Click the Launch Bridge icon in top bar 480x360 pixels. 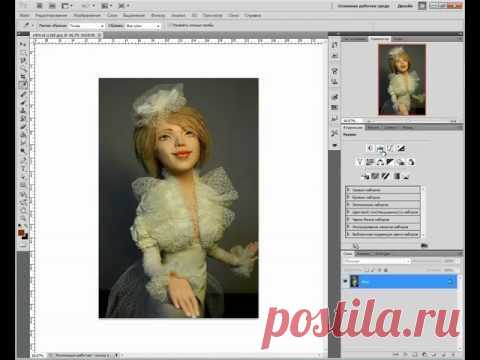(39, 6)
